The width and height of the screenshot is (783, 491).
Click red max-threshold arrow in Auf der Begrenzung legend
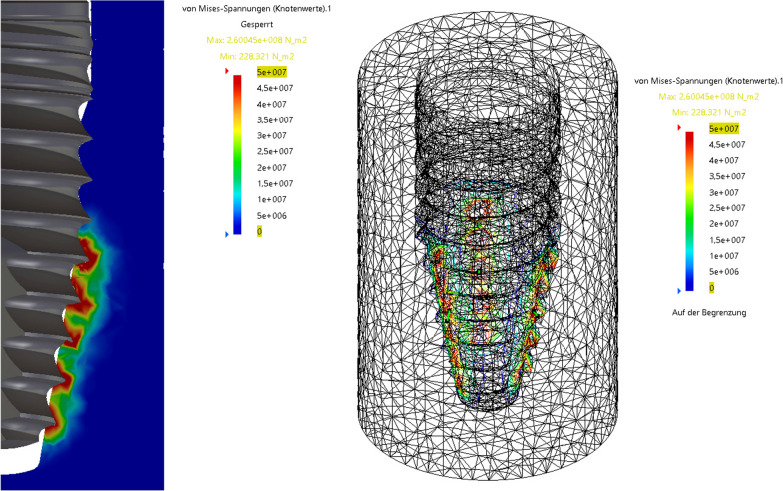tap(679, 128)
